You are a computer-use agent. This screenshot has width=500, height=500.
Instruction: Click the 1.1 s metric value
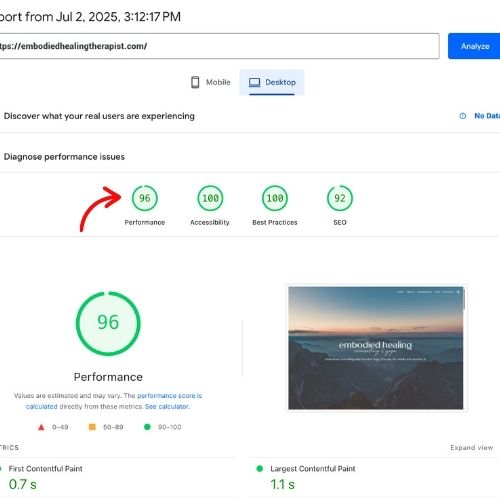tap(282, 484)
